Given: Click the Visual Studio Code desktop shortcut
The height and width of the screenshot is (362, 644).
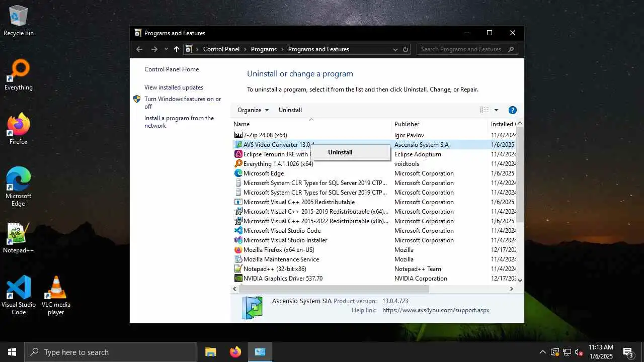Looking at the screenshot, I should point(19,296).
